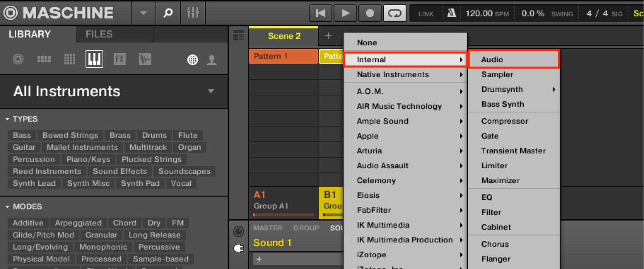Select the Samples waveform browser icon
The image size is (644, 269).
pyautogui.click(x=145, y=59)
